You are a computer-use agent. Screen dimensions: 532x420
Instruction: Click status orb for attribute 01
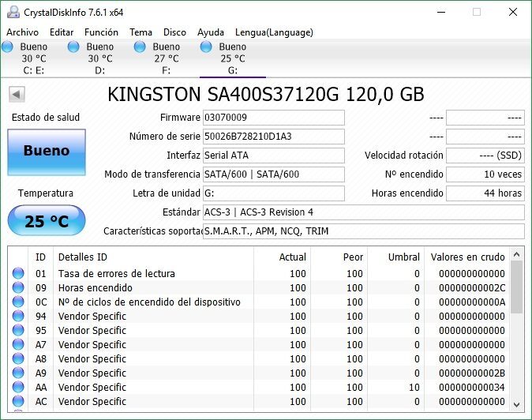tap(18, 273)
